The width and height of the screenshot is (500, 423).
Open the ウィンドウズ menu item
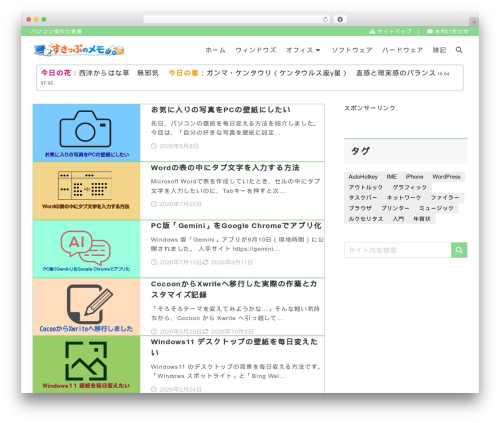[x=256, y=50]
